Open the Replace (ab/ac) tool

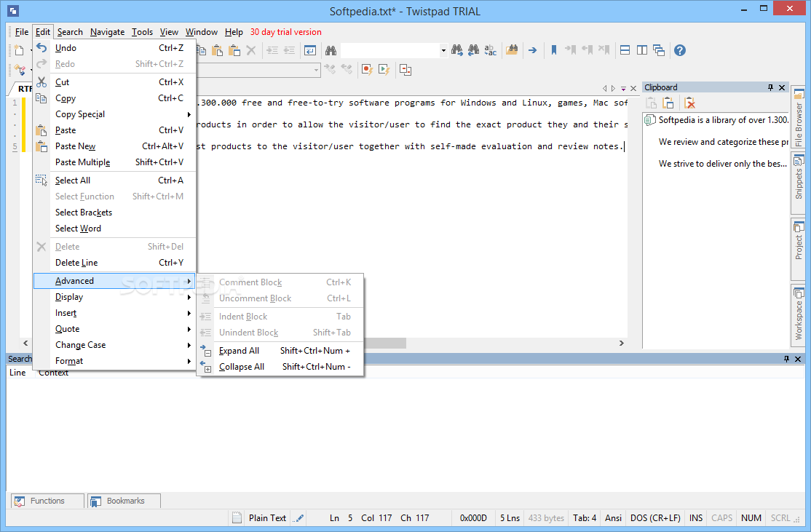click(491, 50)
